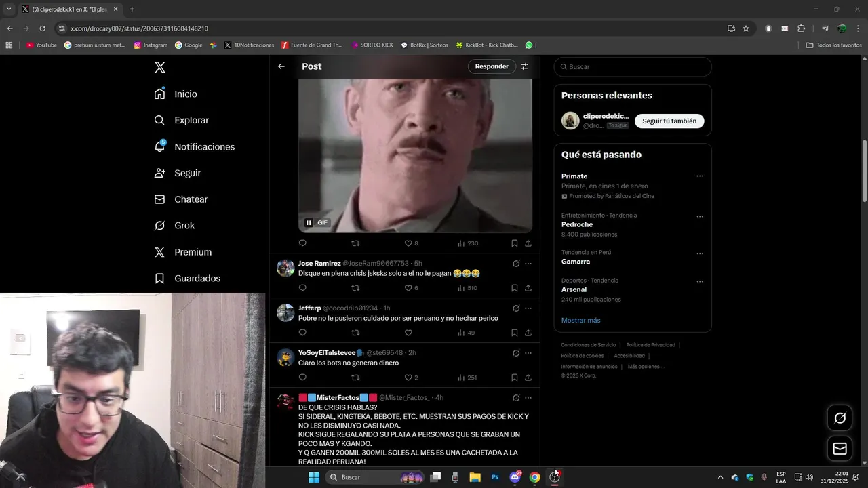Open Gamarra trending topic
The image size is (868, 488).
click(x=576, y=262)
